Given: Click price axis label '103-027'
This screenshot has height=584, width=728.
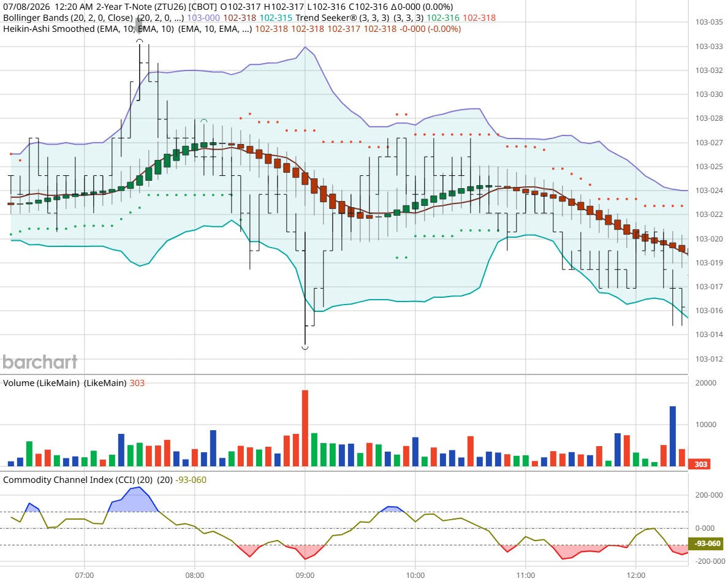Looking at the screenshot, I should [709, 143].
